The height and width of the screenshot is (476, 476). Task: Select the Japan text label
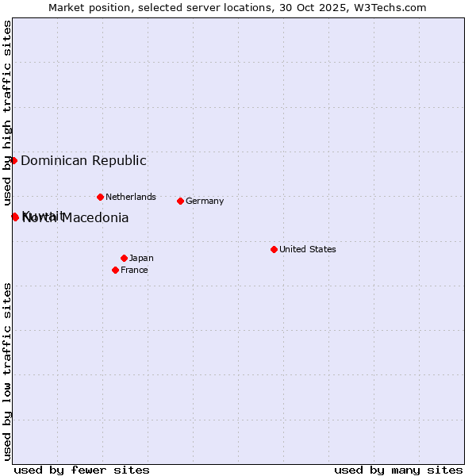click(x=141, y=258)
